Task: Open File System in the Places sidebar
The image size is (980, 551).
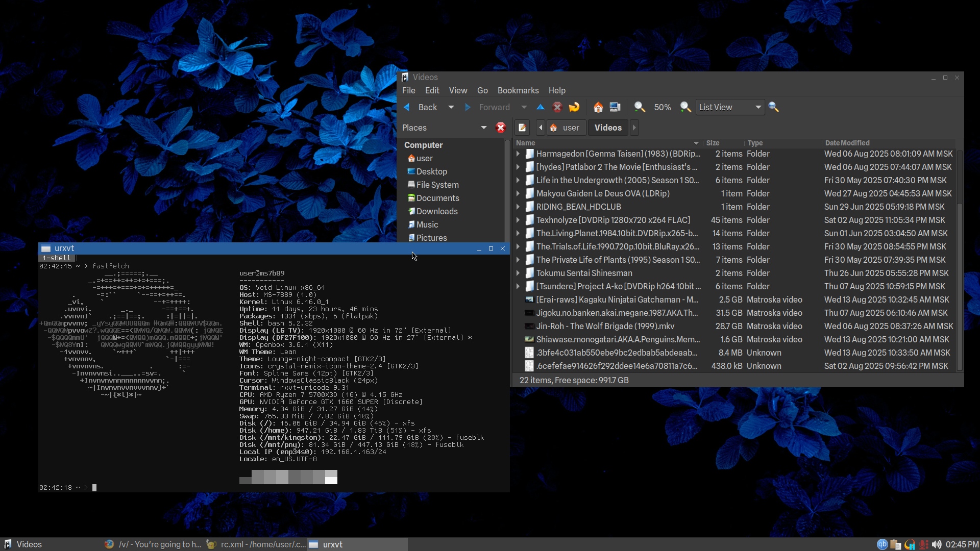Action: (437, 185)
